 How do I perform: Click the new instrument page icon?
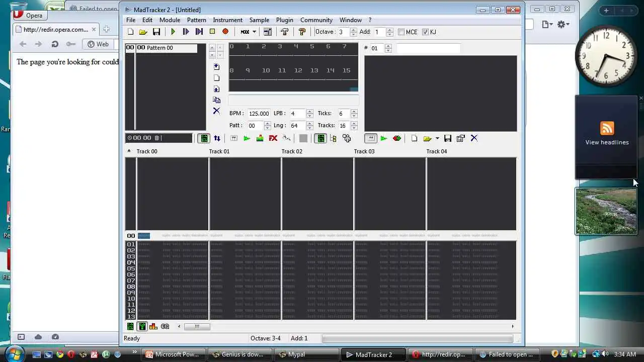pyautogui.click(x=414, y=138)
